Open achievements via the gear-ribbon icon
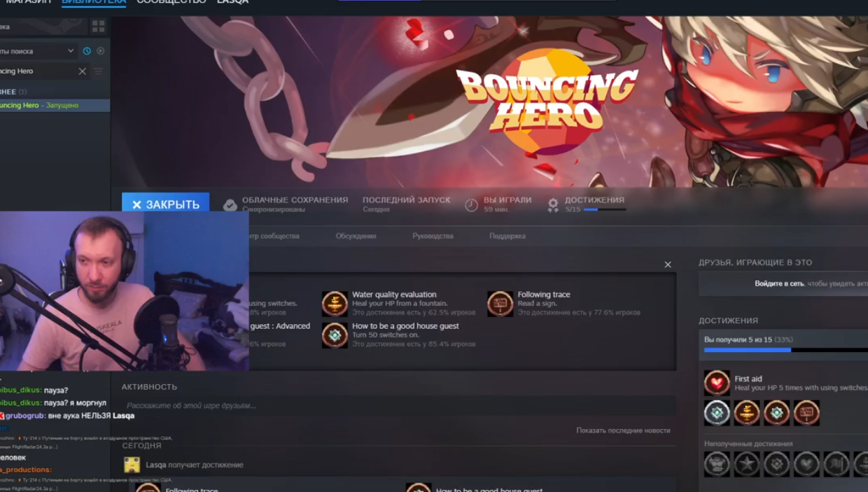 (553, 205)
